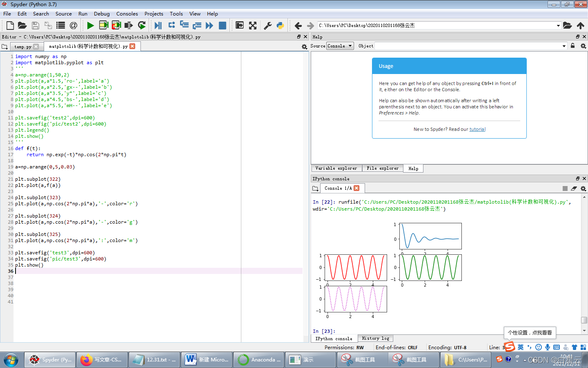The image size is (588, 368).
Task: Close Console 1/A tab
Action: point(356,188)
